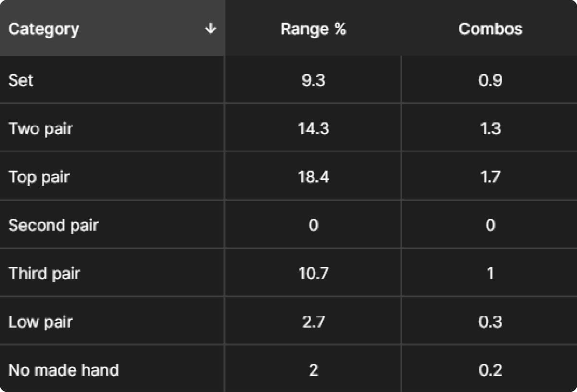Click the 14.3 range value for Two pair
Image resolution: width=577 pixels, height=392 pixels.
(x=314, y=128)
